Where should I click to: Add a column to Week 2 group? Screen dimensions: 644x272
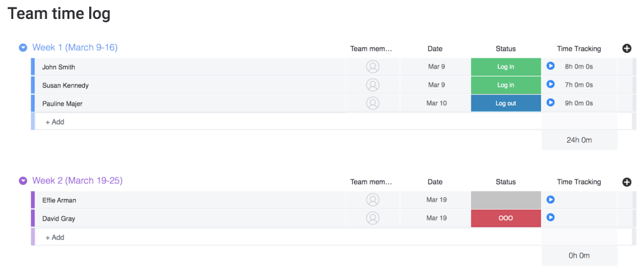(627, 182)
